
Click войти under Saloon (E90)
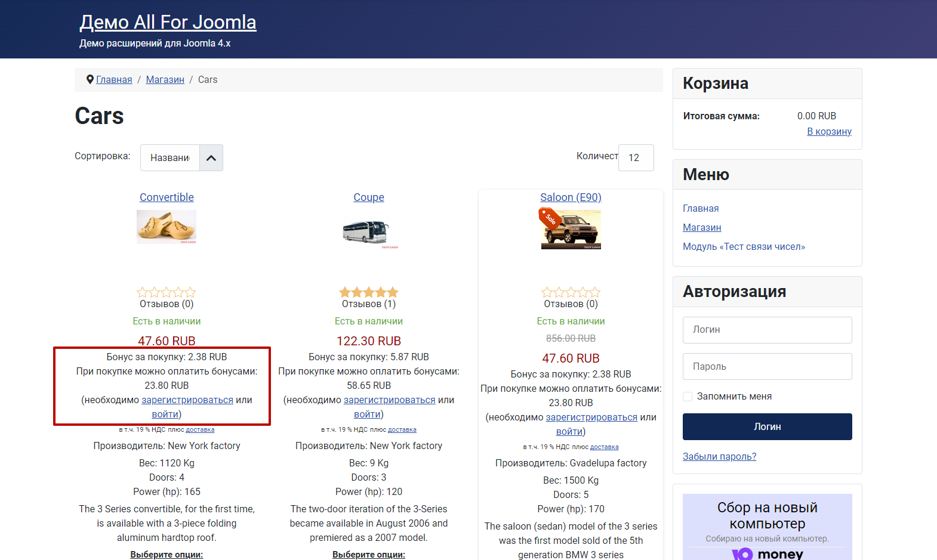[569, 432]
